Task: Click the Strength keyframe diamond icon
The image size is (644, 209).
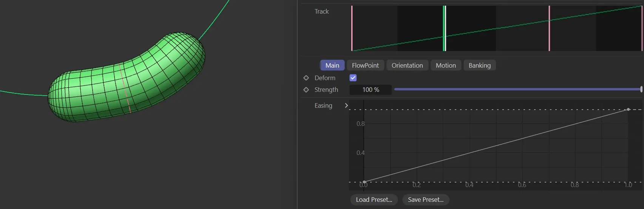Action: (x=306, y=90)
